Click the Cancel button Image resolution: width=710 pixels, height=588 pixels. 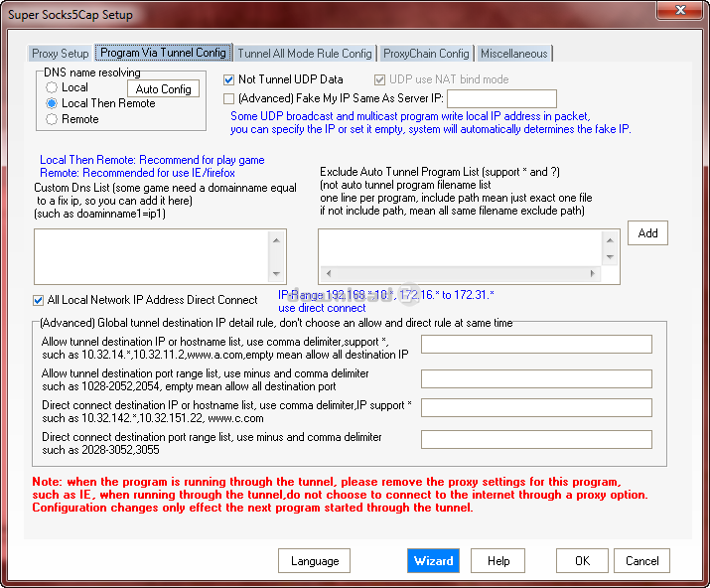pos(642,561)
